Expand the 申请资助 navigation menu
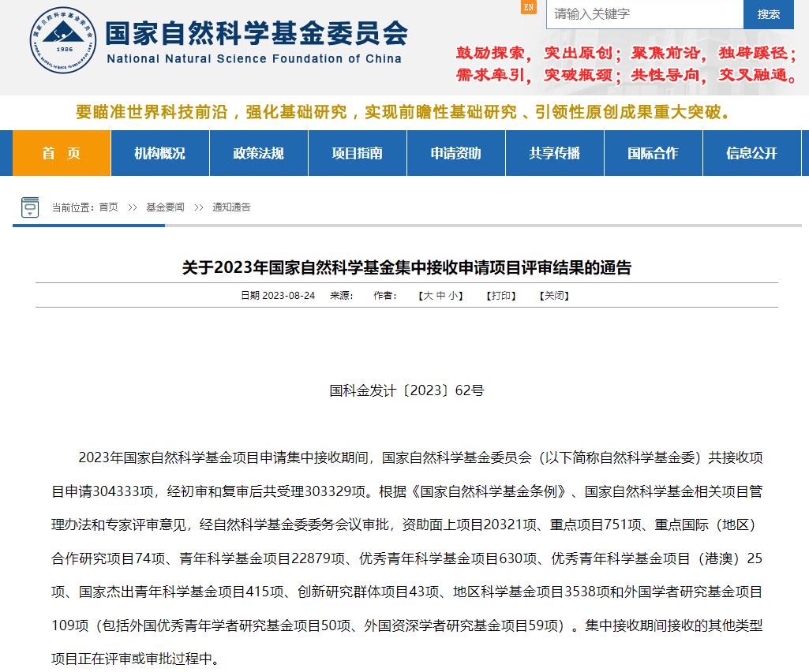 click(455, 153)
